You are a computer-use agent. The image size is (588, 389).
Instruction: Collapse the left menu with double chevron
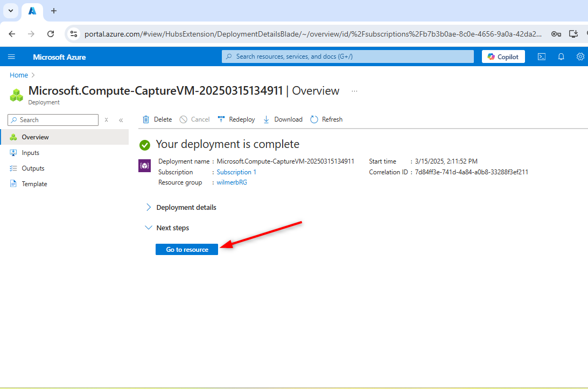[x=121, y=120]
